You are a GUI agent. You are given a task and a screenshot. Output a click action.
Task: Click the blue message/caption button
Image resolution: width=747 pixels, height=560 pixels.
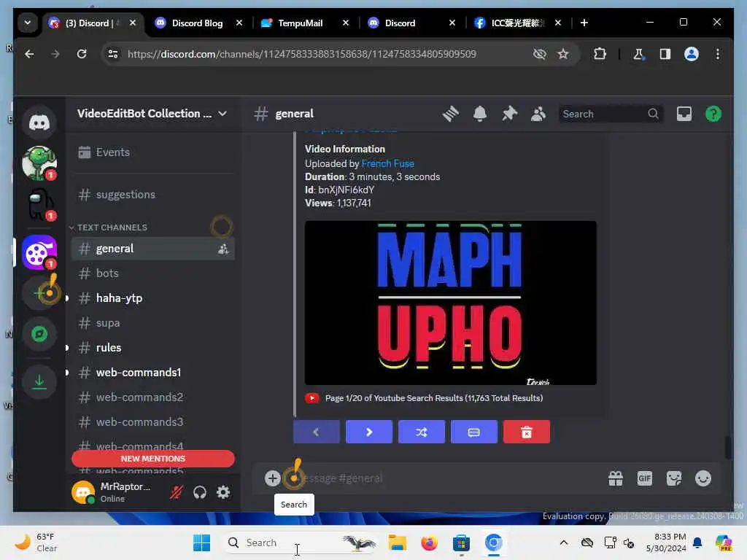[473, 432]
